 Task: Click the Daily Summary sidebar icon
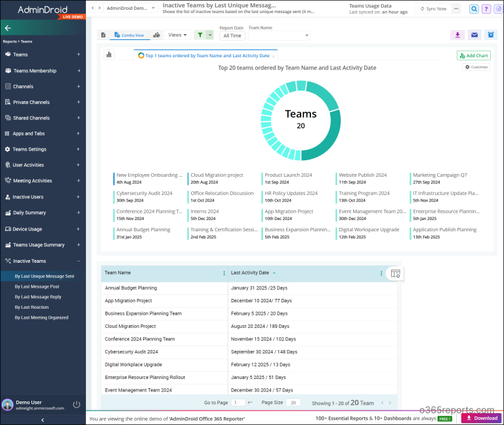click(x=8, y=212)
